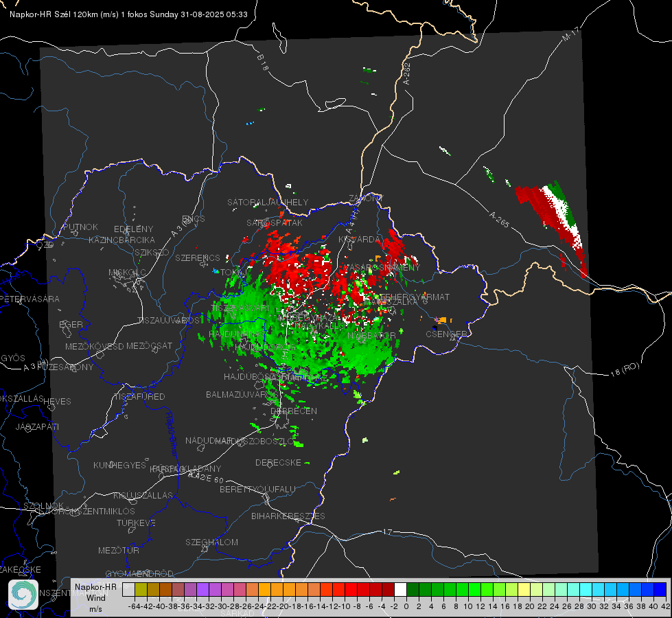This screenshot has height=618, width=672.
Task: Click the Hajdú-Bihar county label
Action: [x=172, y=434]
